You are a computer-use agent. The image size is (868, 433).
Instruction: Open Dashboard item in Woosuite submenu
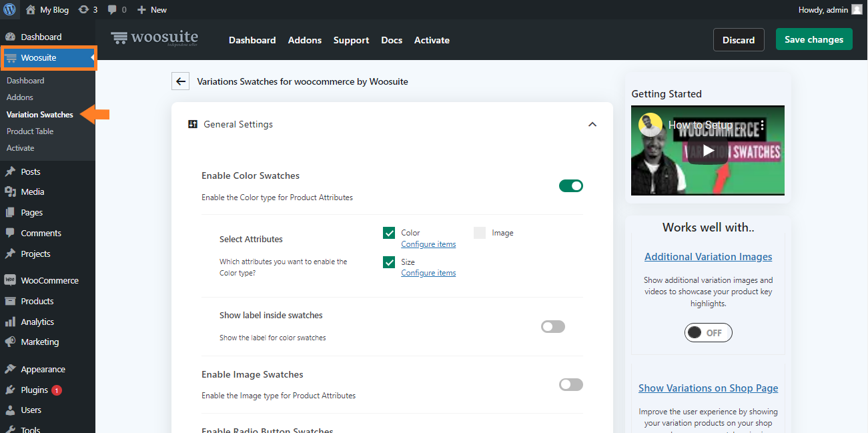pos(25,81)
